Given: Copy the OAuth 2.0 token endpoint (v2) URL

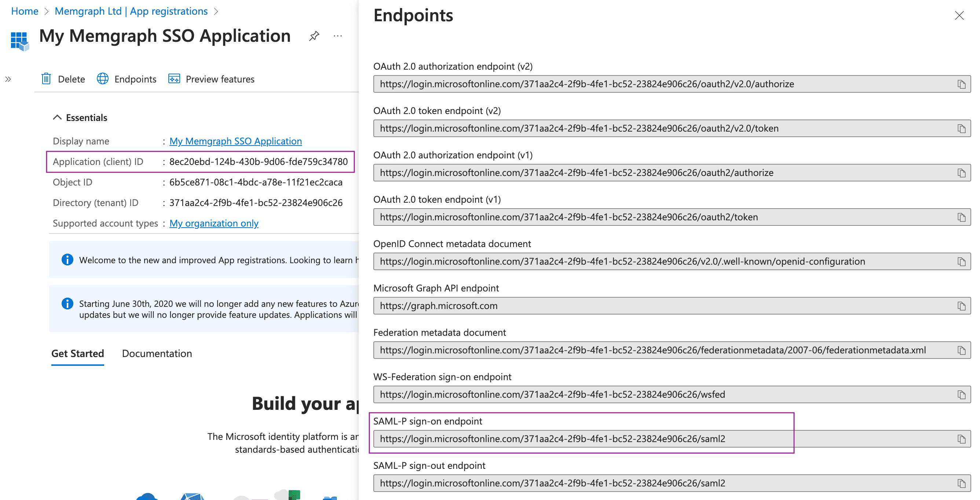Looking at the screenshot, I should 961,129.
